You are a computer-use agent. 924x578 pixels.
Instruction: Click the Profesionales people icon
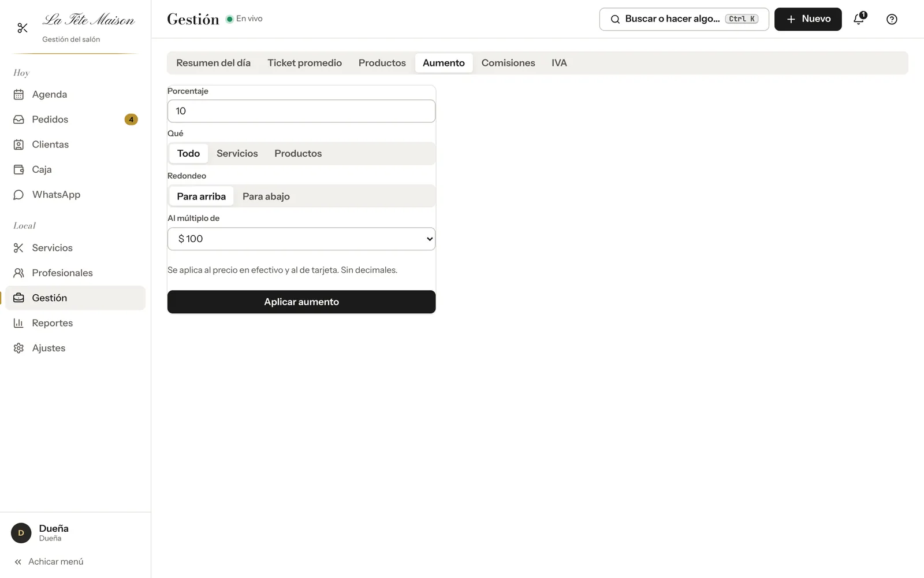pos(18,273)
